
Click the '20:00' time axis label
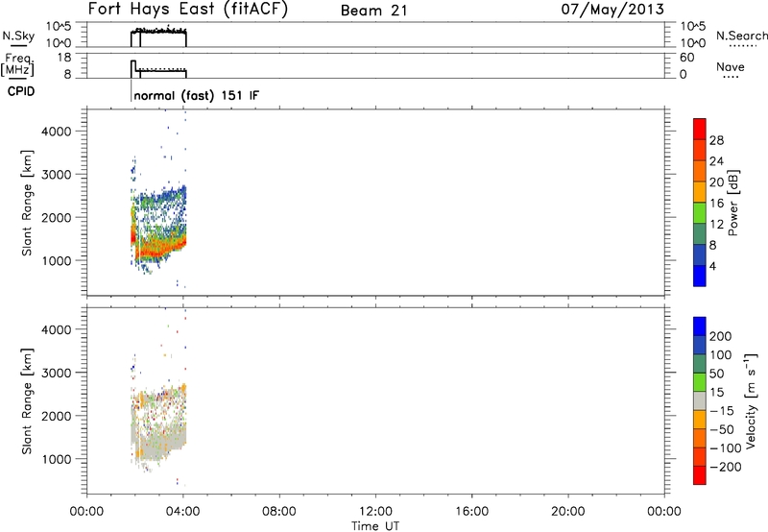tap(567, 512)
